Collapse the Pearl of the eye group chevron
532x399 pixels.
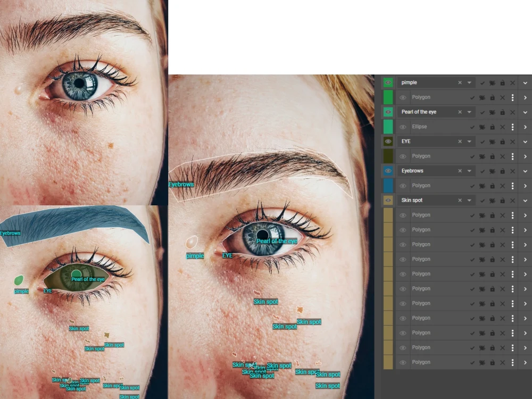click(526, 112)
